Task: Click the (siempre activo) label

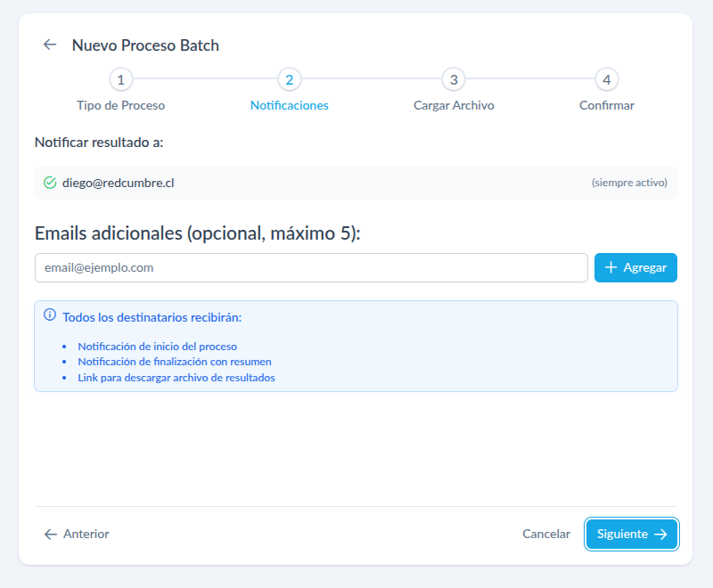Action: coord(628,183)
